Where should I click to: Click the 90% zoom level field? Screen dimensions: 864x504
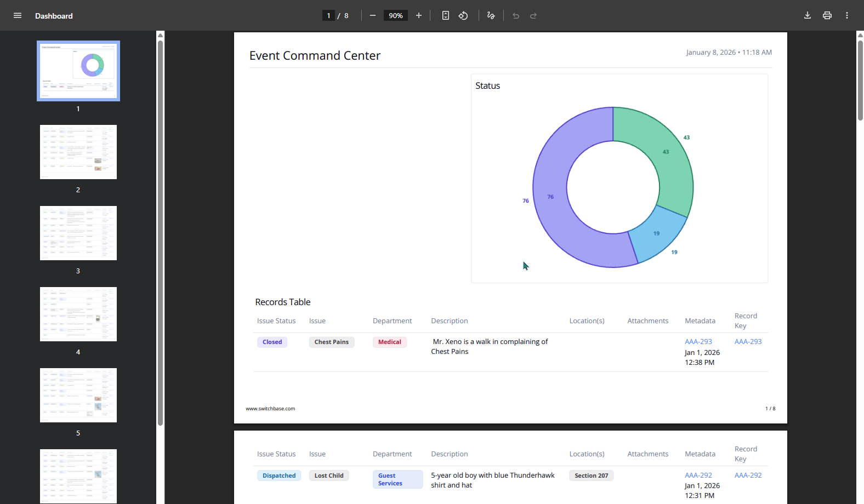[395, 15]
